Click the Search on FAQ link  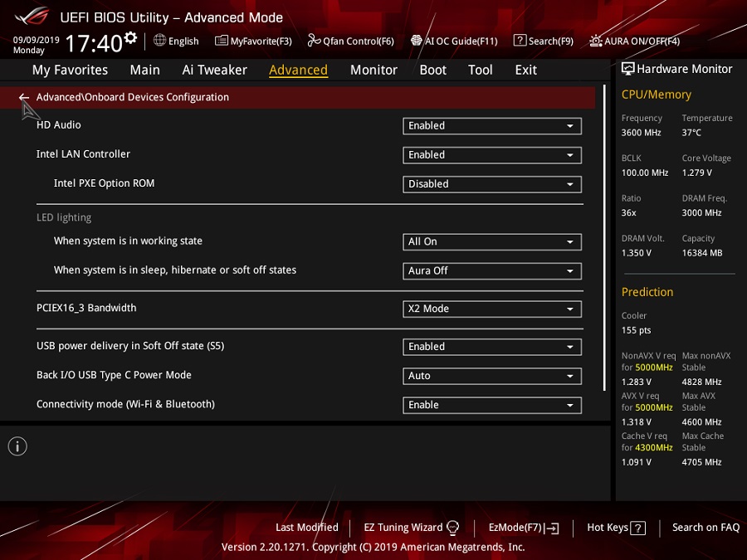click(x=705, y=528)
